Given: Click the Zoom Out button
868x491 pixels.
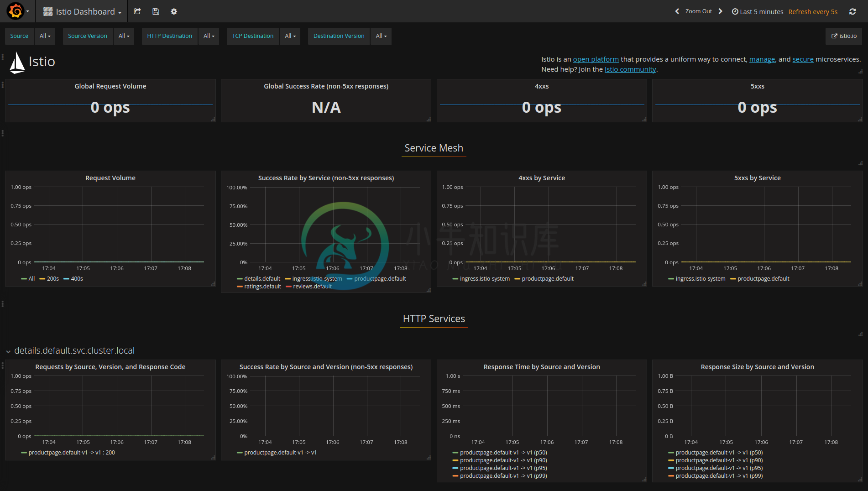Looking at the screenshot, I should [x=698, y=11].
